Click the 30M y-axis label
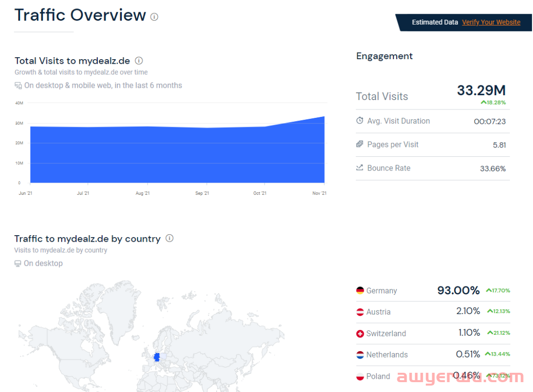This screenshot has height=392, width=533. [x=19, y=123]
